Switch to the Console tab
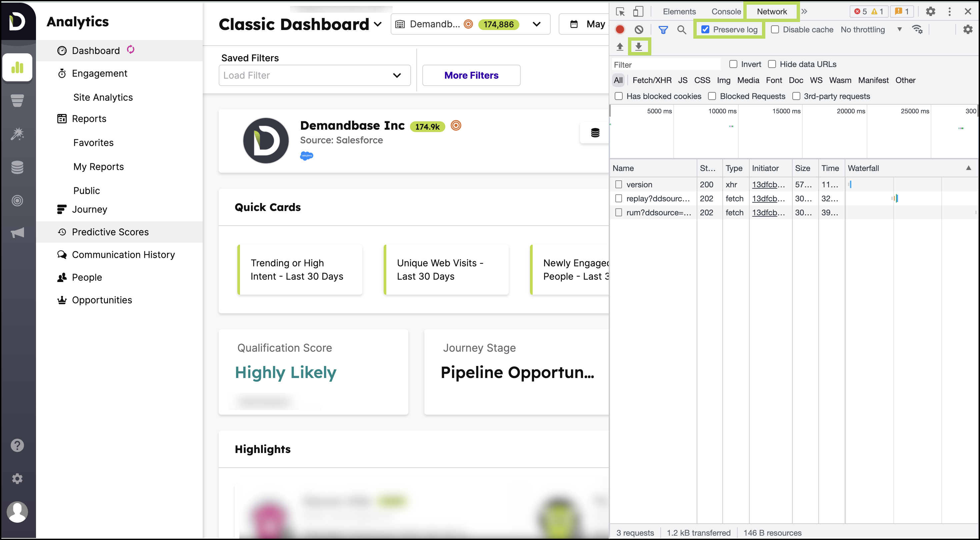This screenshot has width=980, height=540. [726, 11]
